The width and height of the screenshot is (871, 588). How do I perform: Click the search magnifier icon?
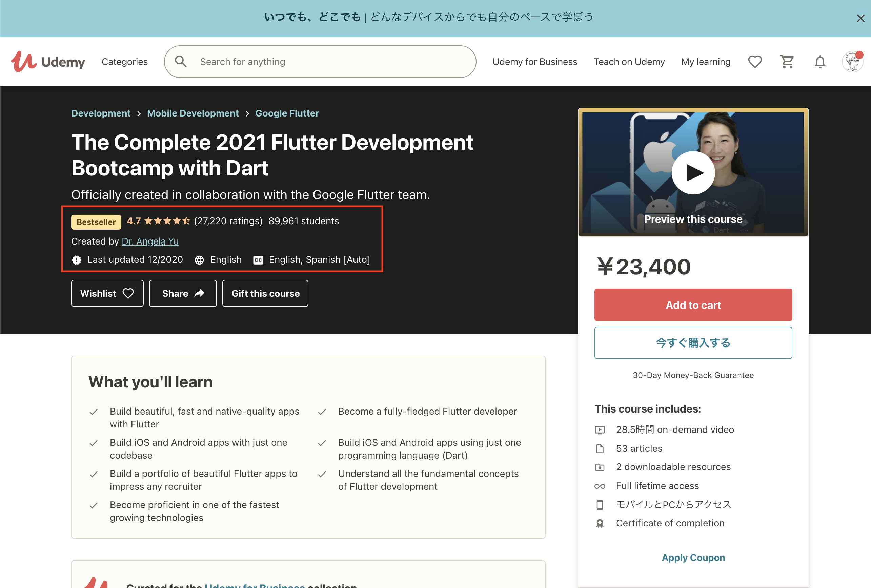[181, 62]
